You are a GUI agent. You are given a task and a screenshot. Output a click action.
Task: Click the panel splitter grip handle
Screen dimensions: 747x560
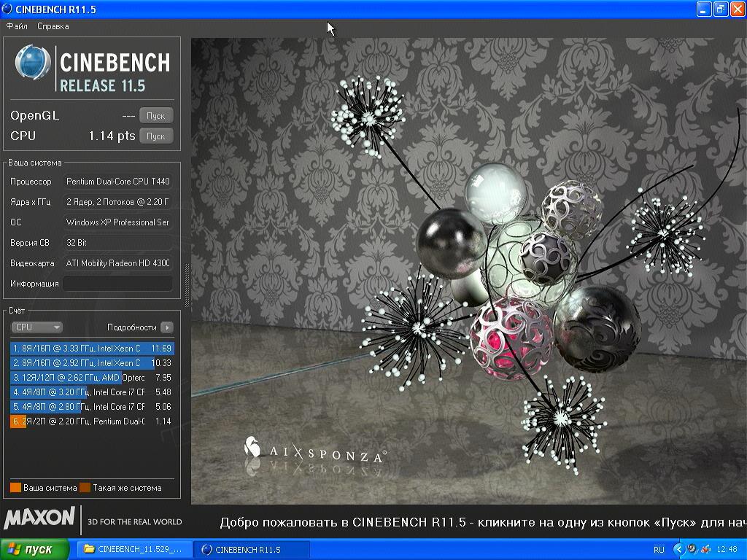coord(187,285)
